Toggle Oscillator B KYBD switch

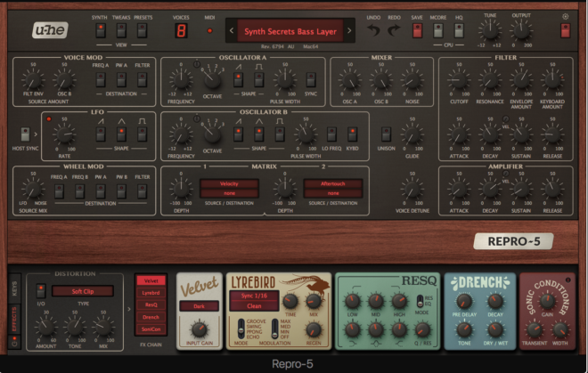click(x=352, y=134)
